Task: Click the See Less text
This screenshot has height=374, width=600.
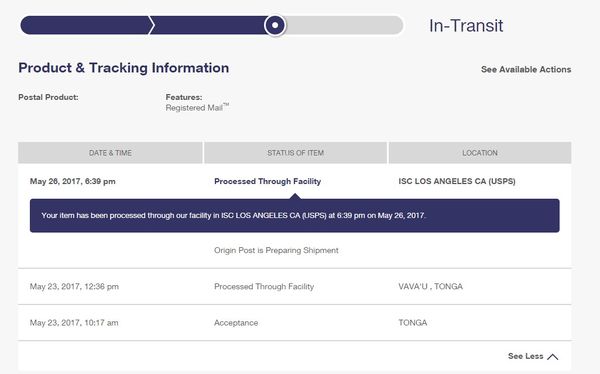Action: 525,356
